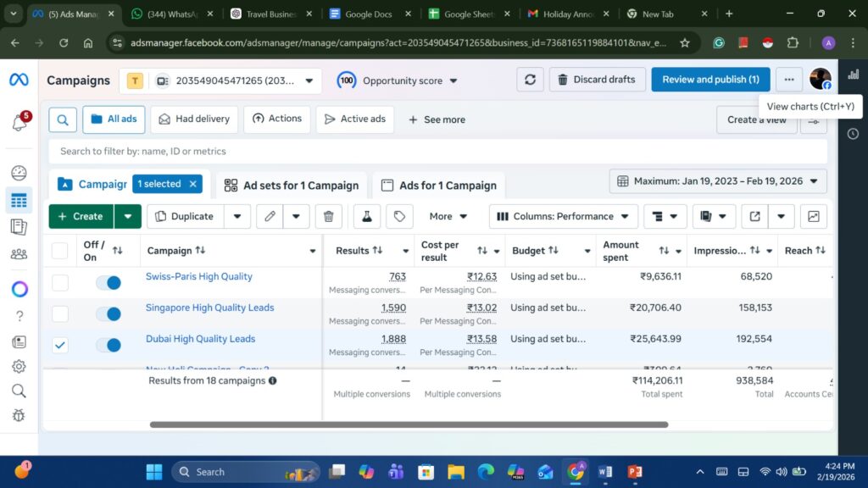Open the Duplicate dropdown arrow
Screen dimensions: 868x488
pyautogui.click(x=237, y=216)
